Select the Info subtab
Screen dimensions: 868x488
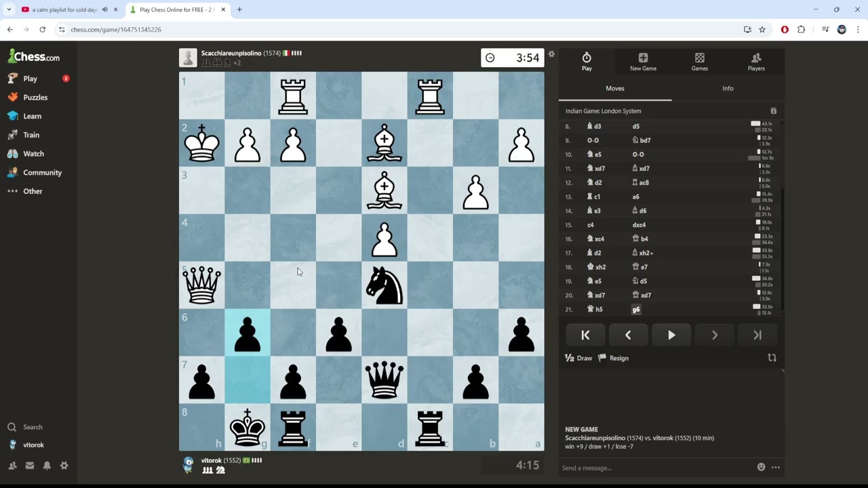[728, 89]
